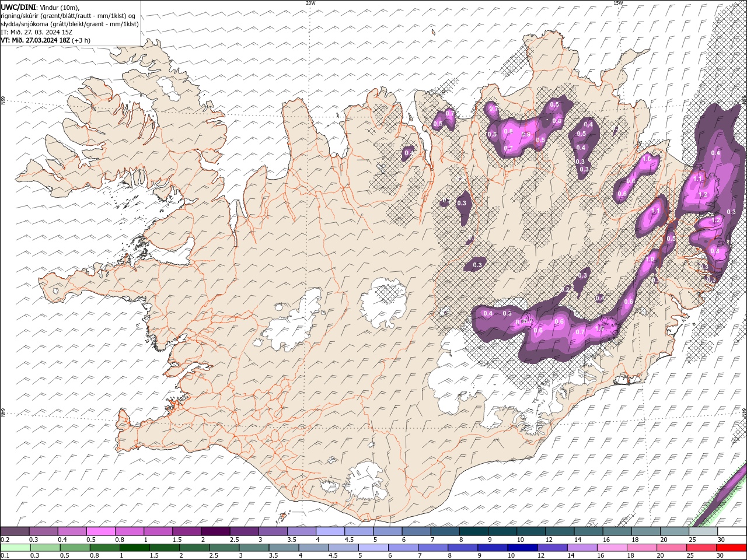Screen dimensions: 747x560
Task: Click the top-row legend swatch between 0.3 and 0.4
Action: coord(43,531)
